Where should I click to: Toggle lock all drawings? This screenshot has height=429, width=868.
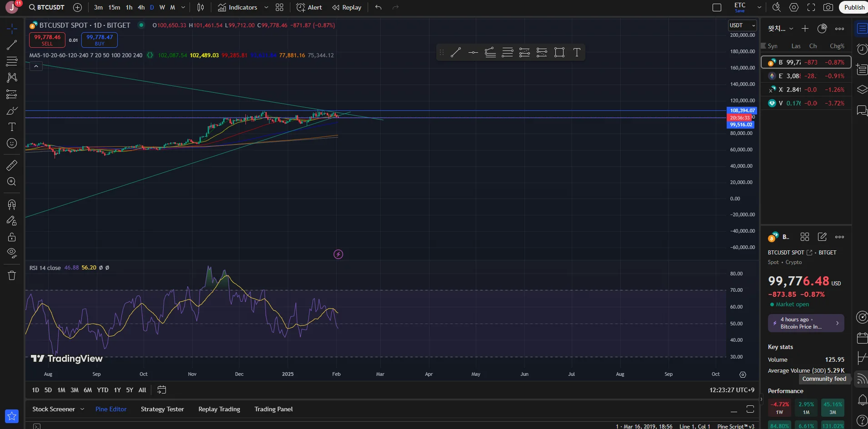12,237
